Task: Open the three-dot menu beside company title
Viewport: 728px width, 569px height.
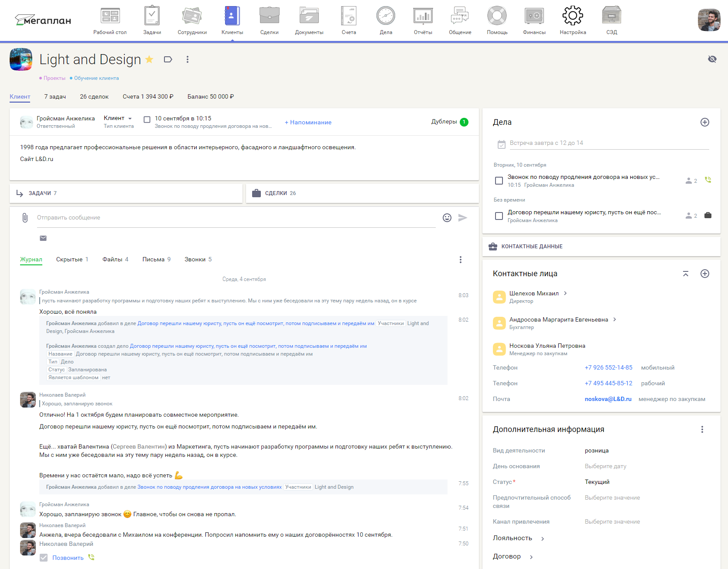Action: [x=188, y=59]
